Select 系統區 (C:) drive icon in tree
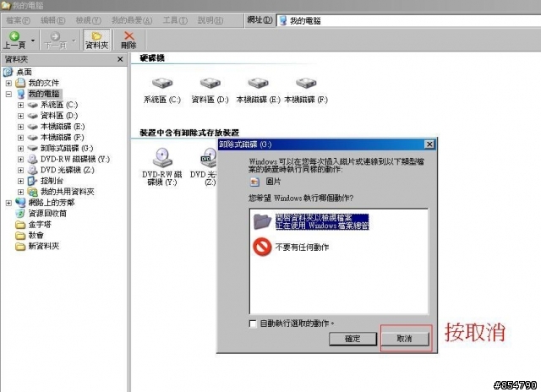The height and width of the screenshot is (392, 541). [33, 105]
